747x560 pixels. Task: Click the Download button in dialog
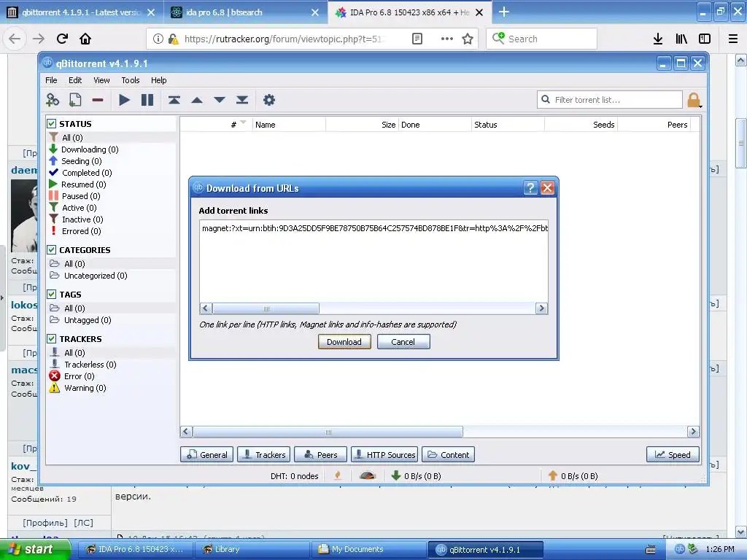344,342
